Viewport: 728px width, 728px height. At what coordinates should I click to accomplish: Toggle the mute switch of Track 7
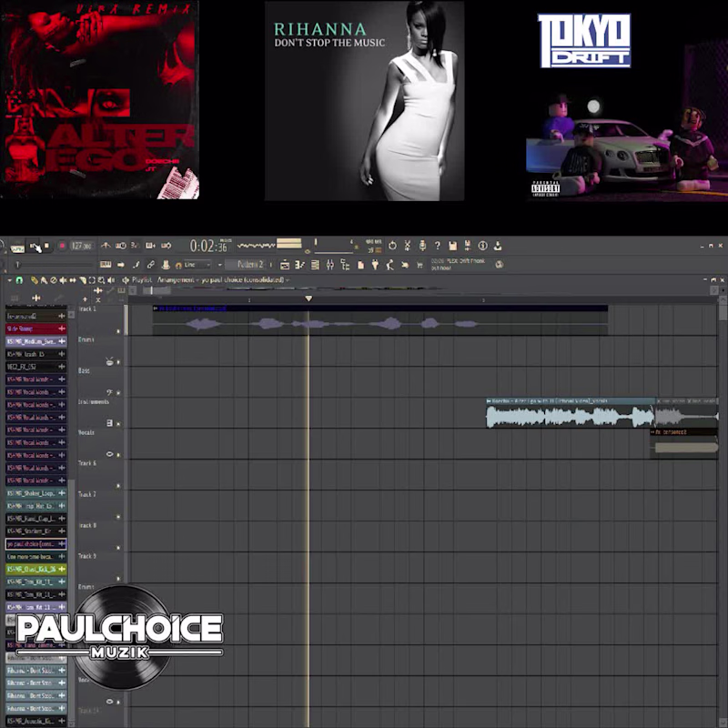coord(118,517)
